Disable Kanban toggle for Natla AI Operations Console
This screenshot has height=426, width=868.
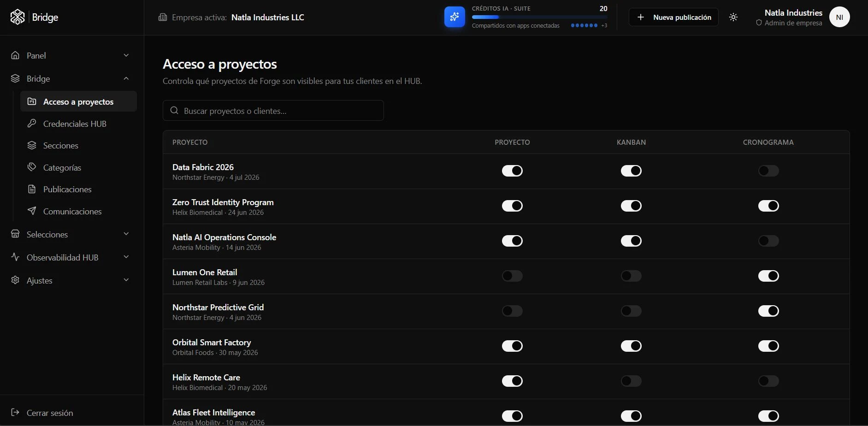coord(631,241)
